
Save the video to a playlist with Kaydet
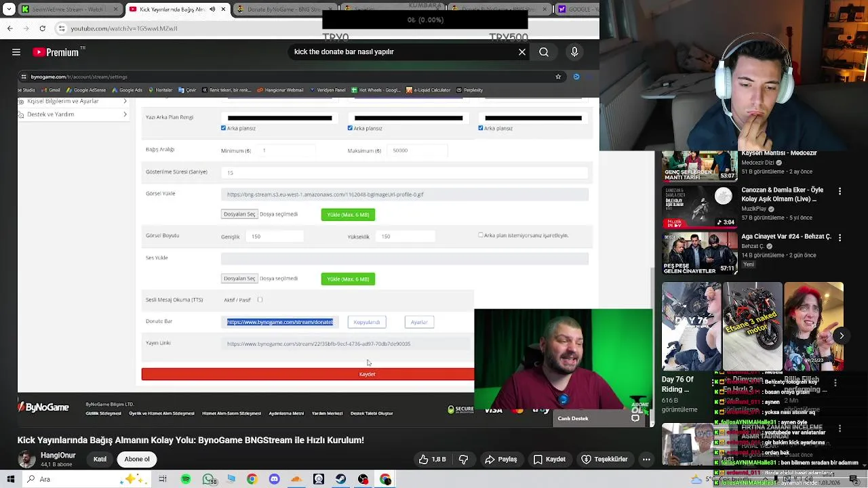pos(548,459)
